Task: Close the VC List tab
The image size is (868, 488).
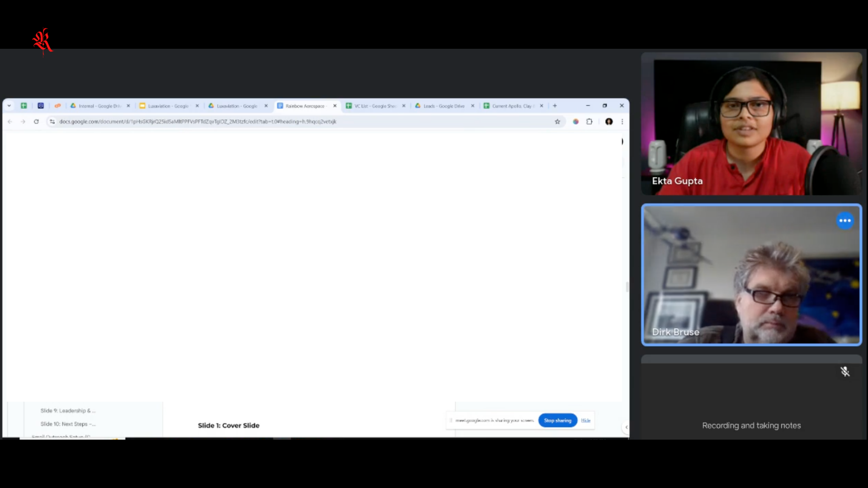Action: (x=404, y=106)
